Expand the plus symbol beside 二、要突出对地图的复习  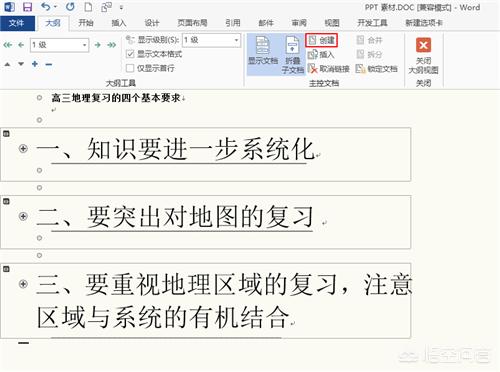pos(23,216)
